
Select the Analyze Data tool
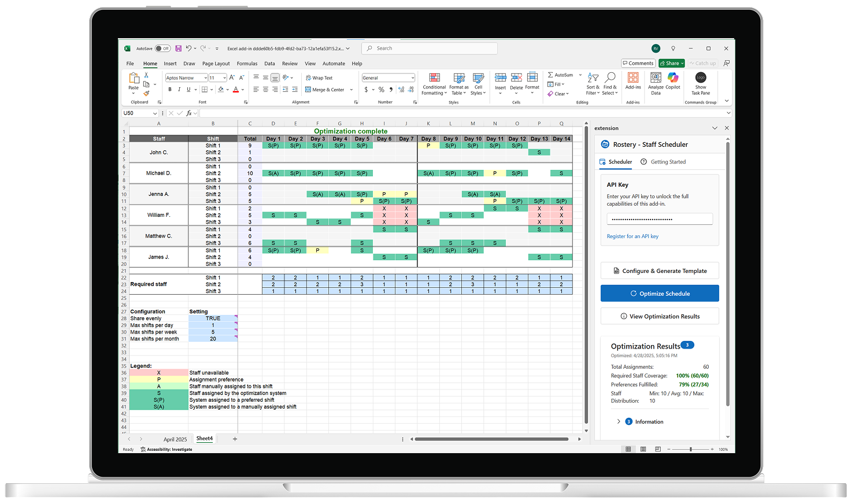point(656,84)
